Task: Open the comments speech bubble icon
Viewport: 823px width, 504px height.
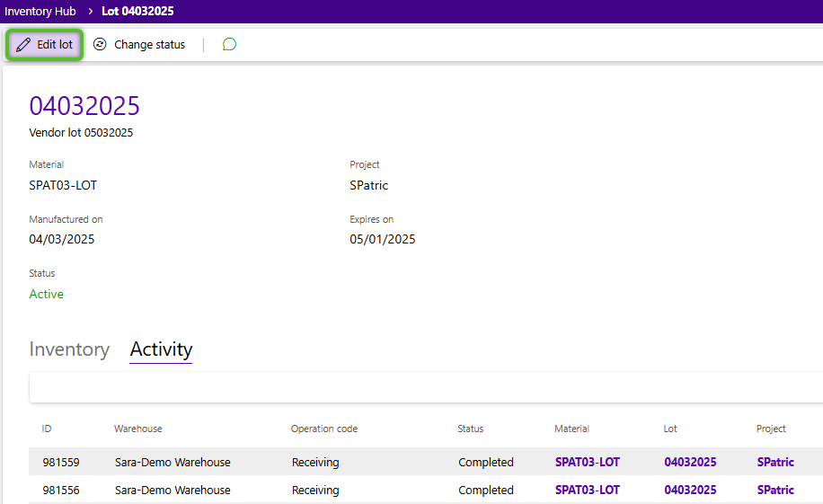Action: coord(229,45)
